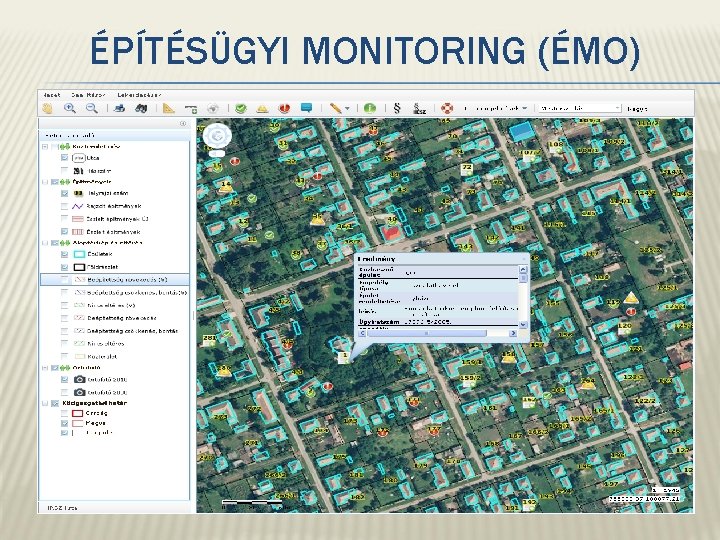Click the paragraph ESZ toolbar icon
The image size is (720, 540).
click(419, 109)
